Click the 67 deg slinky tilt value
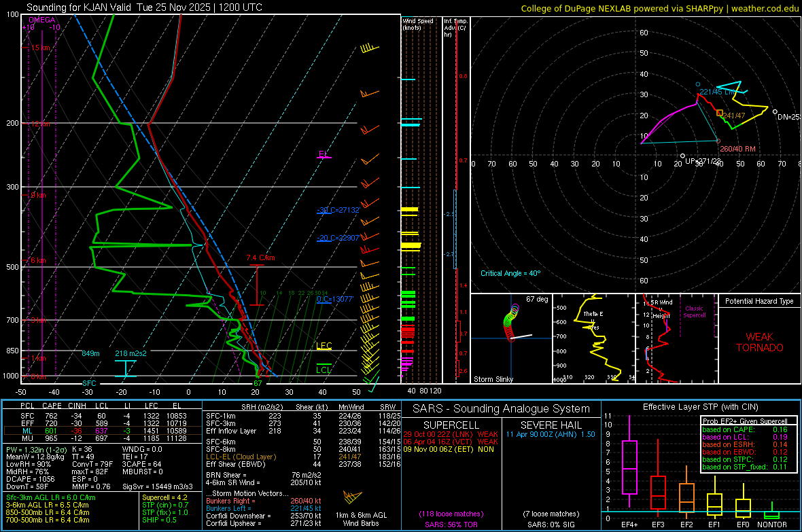 [x=536, y=299]
